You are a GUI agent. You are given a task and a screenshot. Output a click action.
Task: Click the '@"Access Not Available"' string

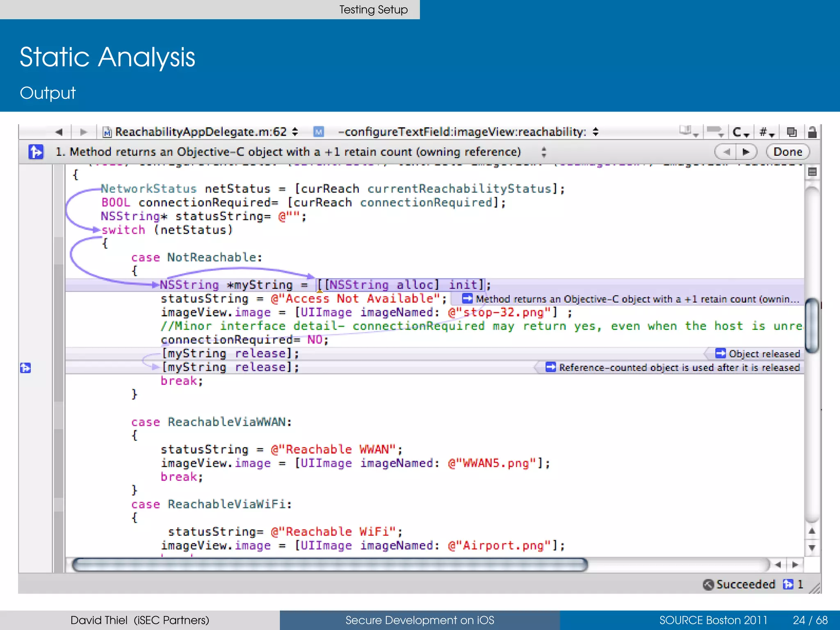point(356,299)
